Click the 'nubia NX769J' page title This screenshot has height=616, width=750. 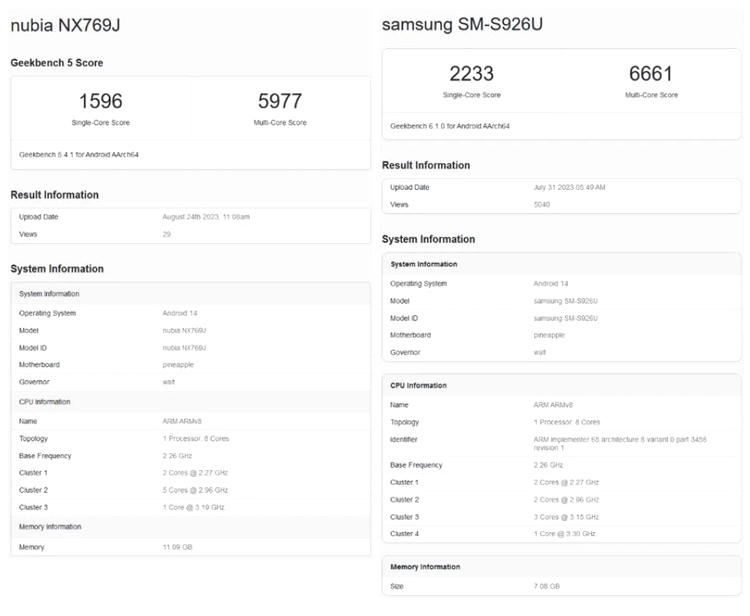tap(66, 25)
